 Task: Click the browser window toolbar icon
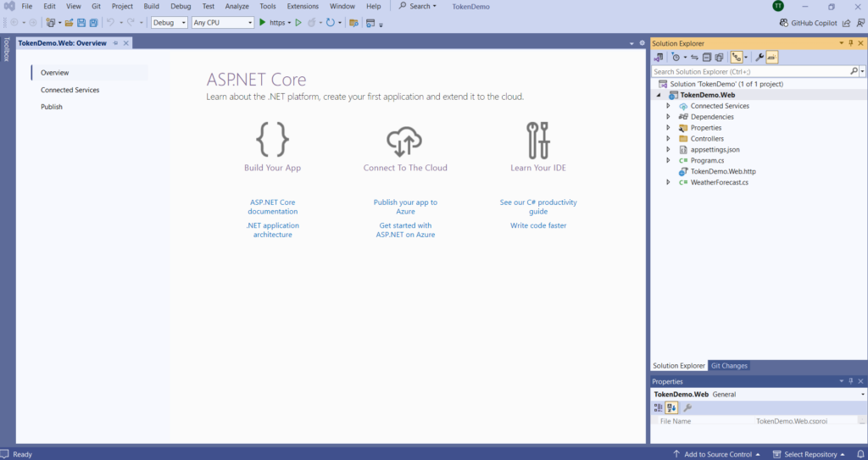370,23
